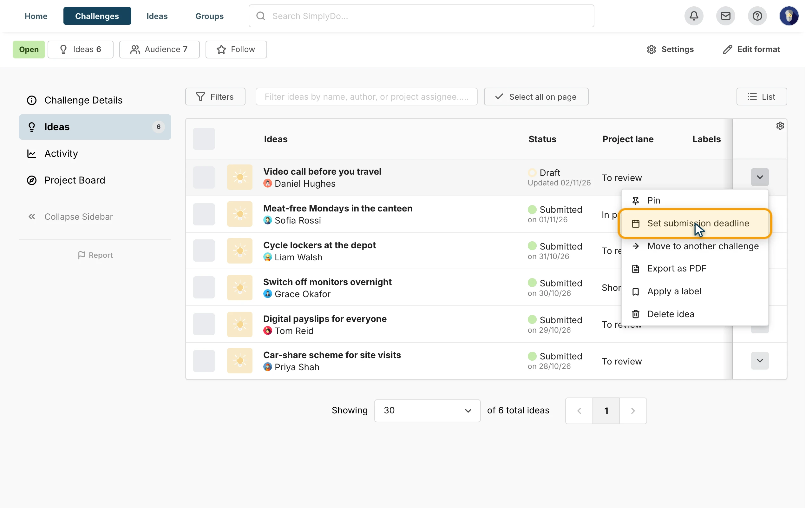The image size is (812, 508).
Task: Follow this challenge
Action: point(236,50)
